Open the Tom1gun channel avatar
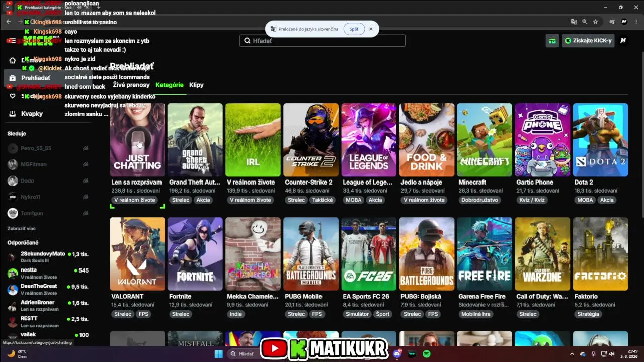The image size is (644, 362). point(13,213)
